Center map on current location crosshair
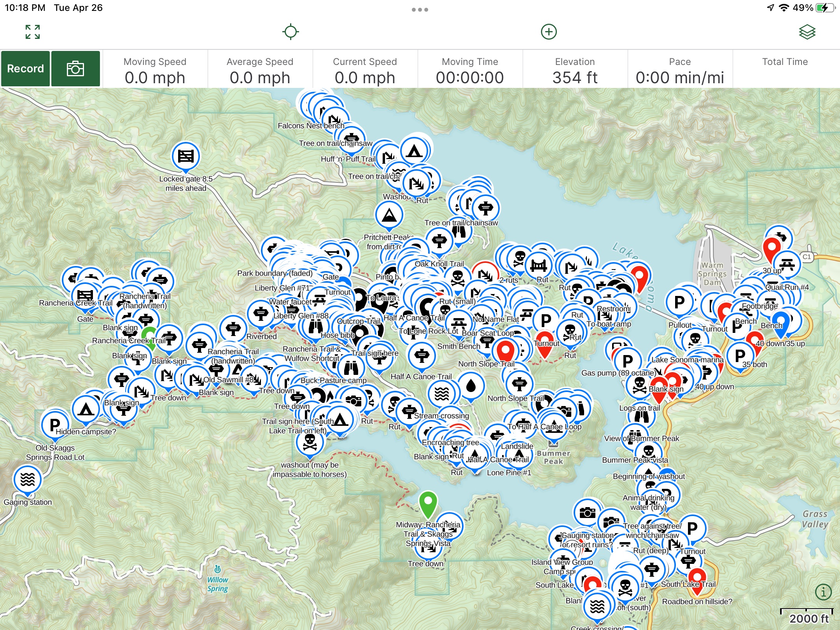 290,32
